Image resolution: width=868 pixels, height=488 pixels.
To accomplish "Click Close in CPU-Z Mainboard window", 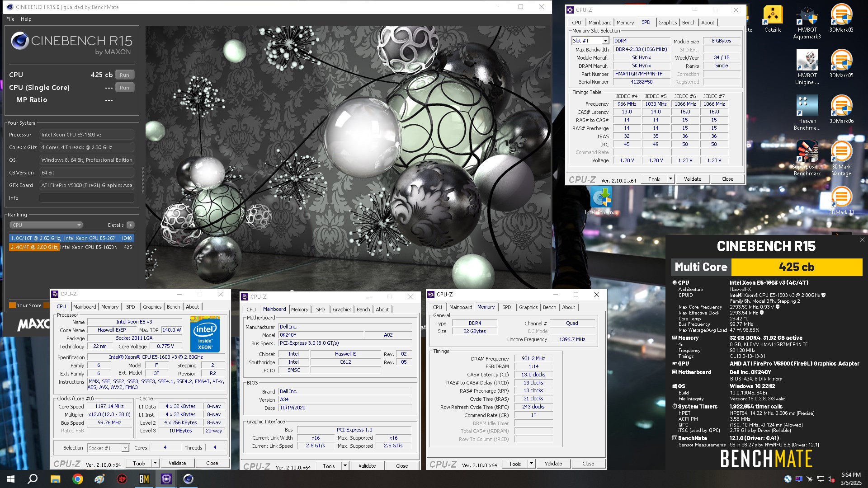I will pyautogui.click(x=402, y=466).
